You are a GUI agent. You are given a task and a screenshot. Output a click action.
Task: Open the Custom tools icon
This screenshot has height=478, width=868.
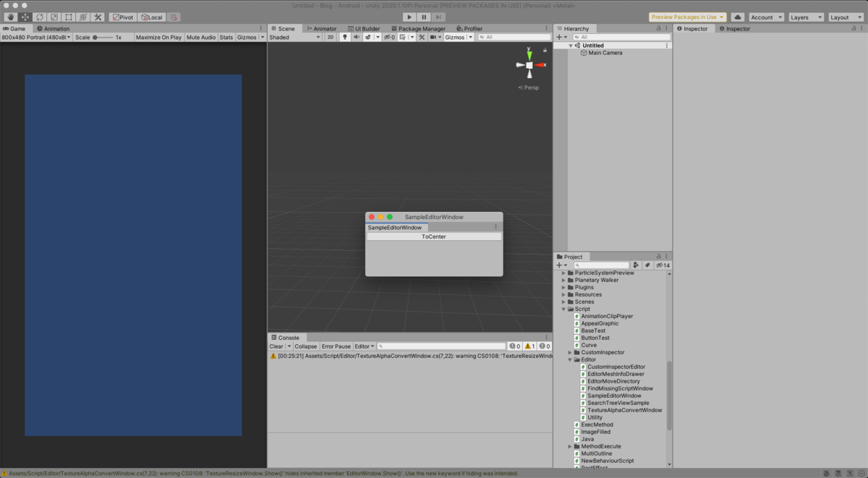(x=98, y=17)
